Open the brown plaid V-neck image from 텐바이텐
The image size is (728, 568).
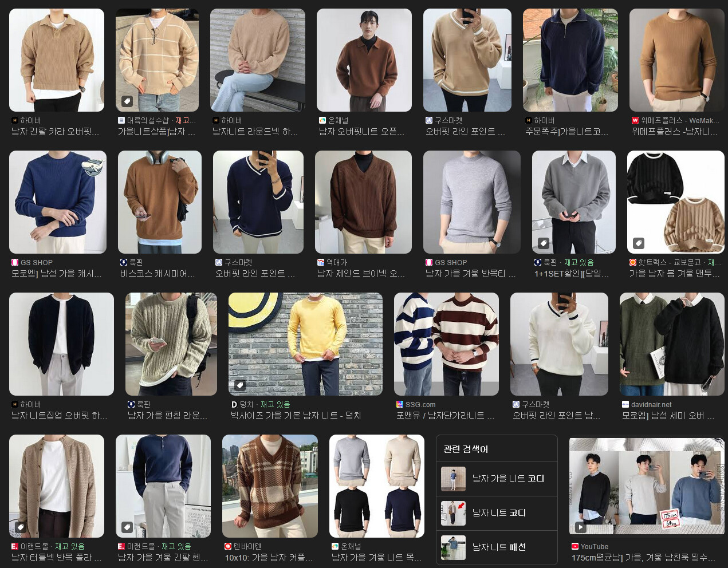pyautogui.click(x=270, y=486)
